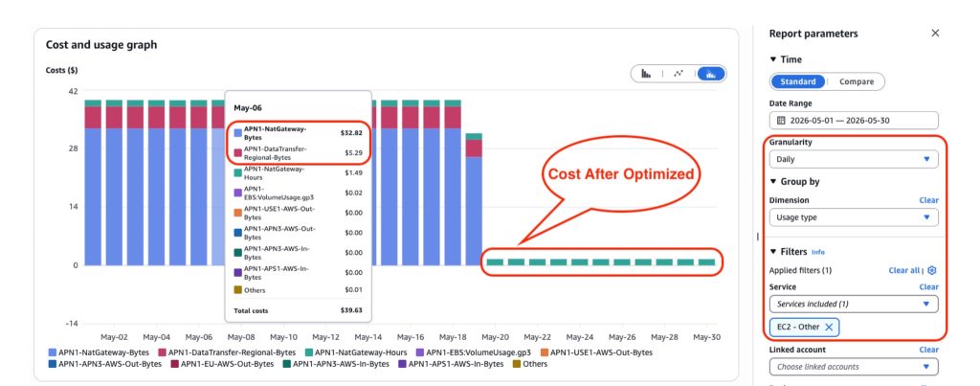
Task: Collapse the Group by section
Action: 773,181
